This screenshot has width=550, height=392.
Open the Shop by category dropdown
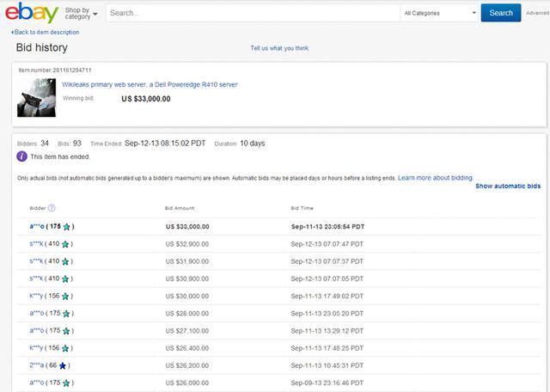81,14
